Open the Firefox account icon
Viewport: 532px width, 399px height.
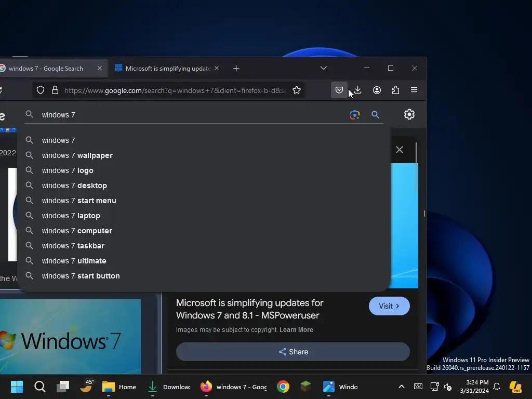(x=377, y=90)
